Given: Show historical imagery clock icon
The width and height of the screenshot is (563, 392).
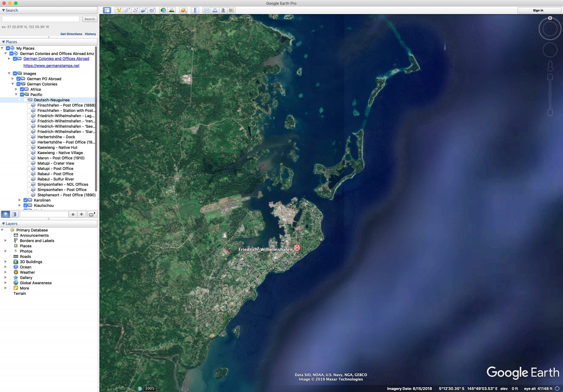Looking at the screenshot, I should point(163,10).
